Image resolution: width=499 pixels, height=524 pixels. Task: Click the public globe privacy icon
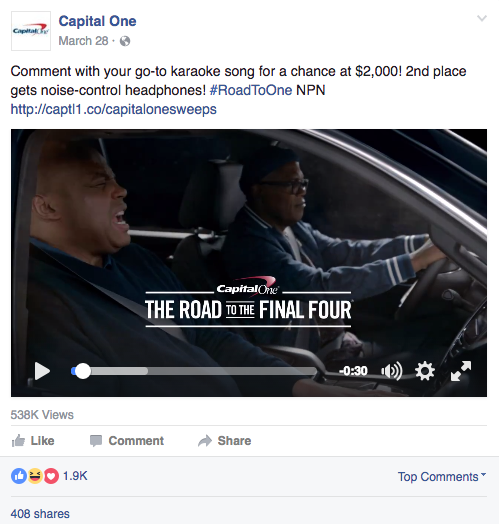[125, 41]
